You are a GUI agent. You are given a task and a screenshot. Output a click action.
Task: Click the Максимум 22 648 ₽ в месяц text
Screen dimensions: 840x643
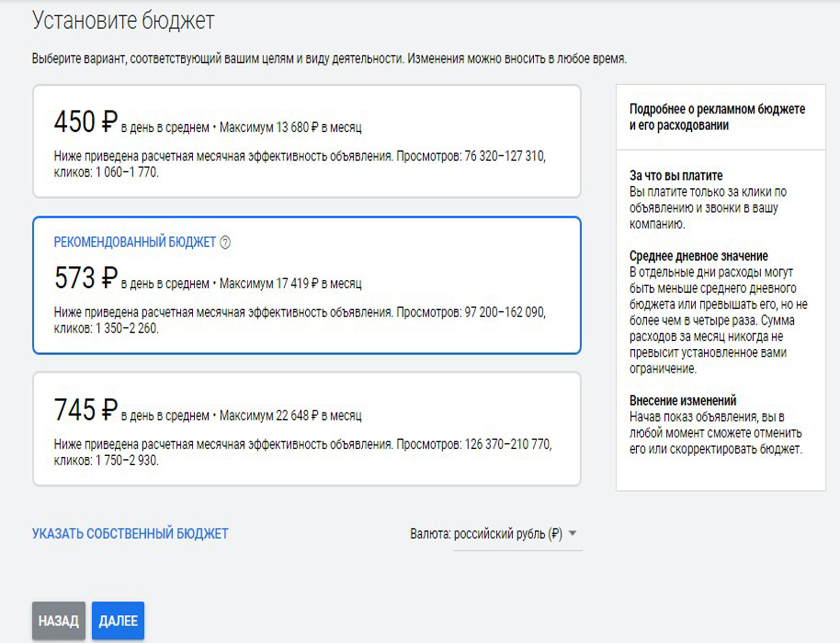[x=290, y=416]
